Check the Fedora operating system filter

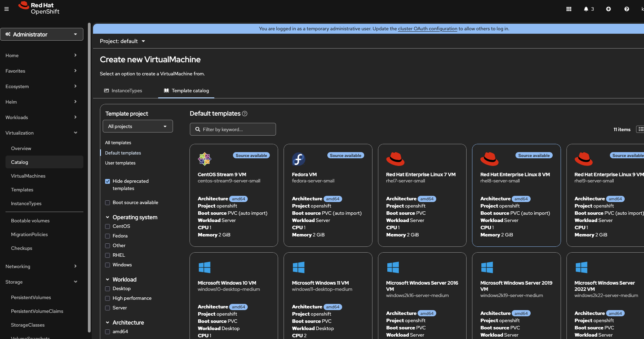(108, 236)
